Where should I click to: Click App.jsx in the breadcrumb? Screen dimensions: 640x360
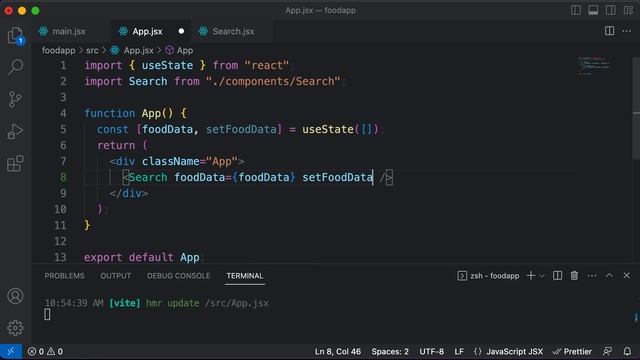(x=139, y=51)
